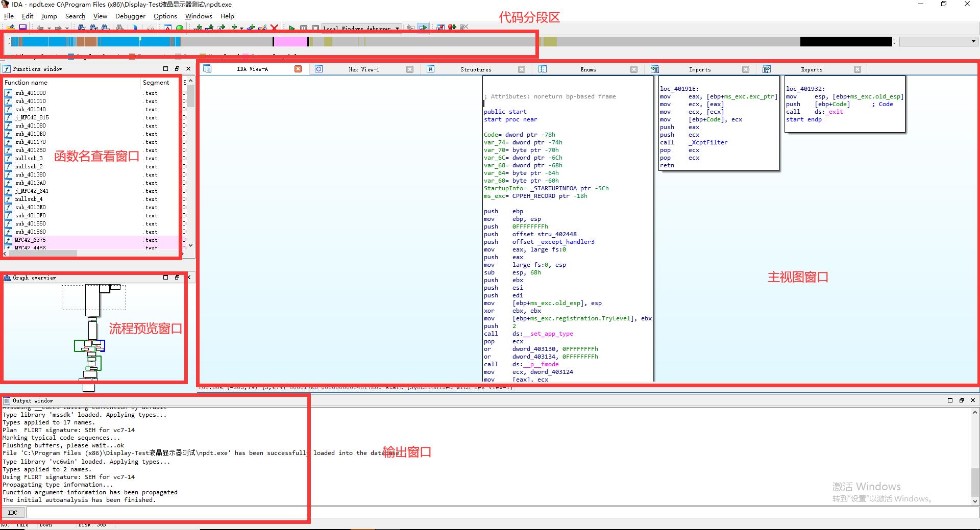Open the Local Windows debugger dropdown
This screenshot has width=980, height=530.
[398, 28]
